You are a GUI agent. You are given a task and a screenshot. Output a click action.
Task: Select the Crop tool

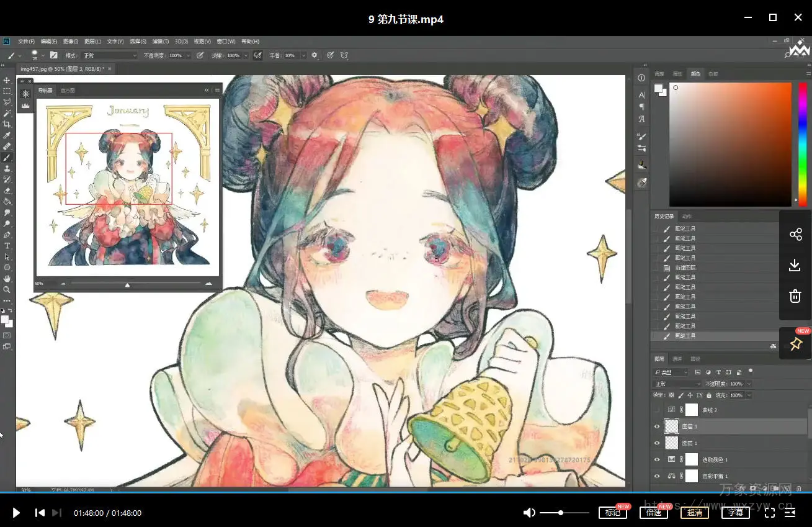click(7, 124)
